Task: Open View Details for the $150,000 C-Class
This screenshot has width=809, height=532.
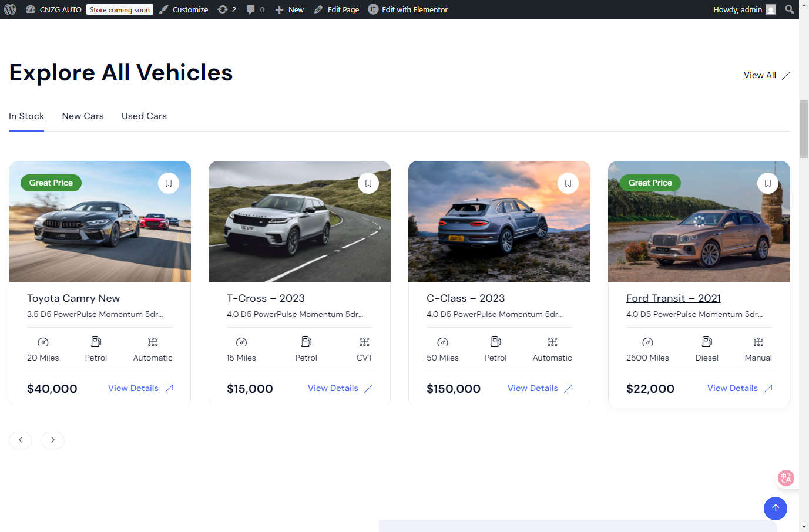Action: 540,388
